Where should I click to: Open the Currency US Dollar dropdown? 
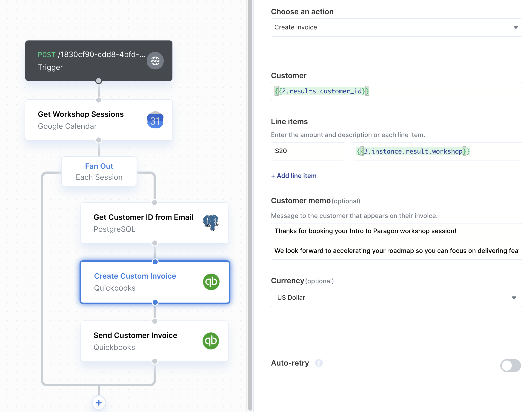click(396, 298)
